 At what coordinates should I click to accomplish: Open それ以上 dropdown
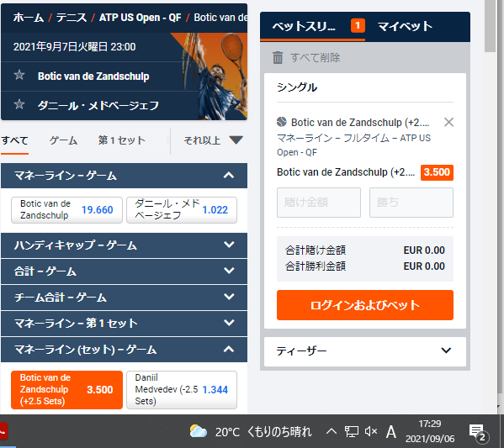(213, 140)
